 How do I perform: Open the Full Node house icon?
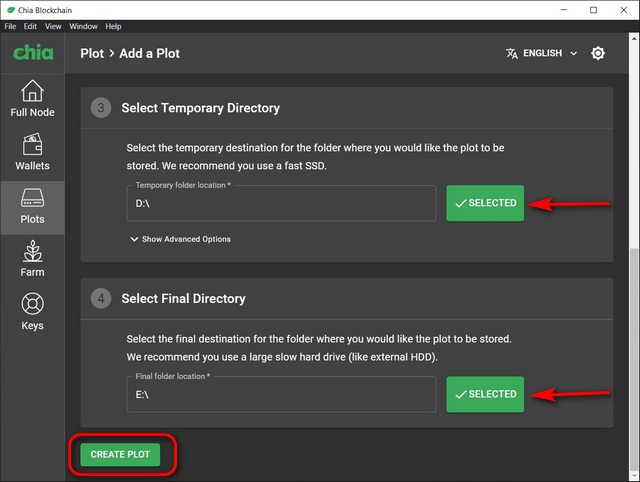[32, 91]
